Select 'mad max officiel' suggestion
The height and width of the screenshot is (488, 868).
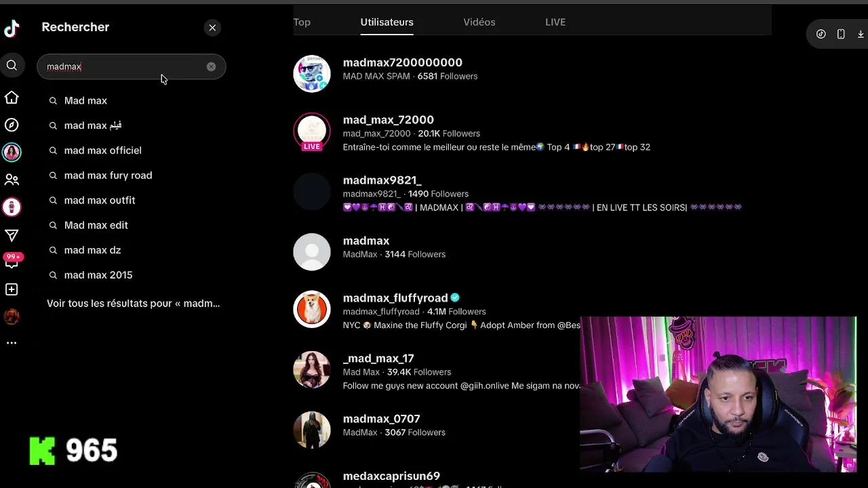(x=102, y=150)
